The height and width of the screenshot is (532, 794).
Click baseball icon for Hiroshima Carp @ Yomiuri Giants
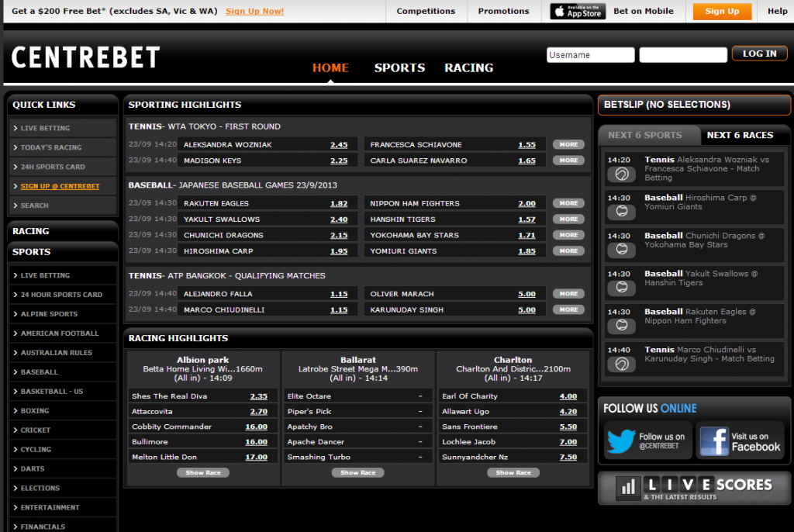[621, 211]
